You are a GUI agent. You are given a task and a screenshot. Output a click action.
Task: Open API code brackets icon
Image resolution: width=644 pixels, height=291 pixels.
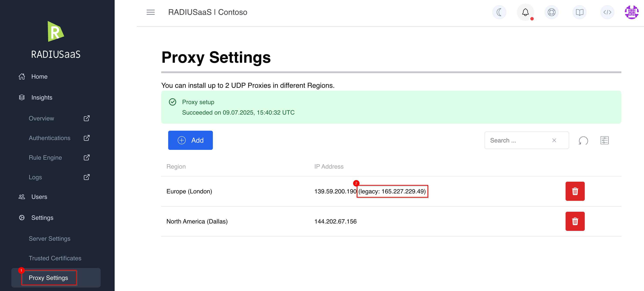607,12
